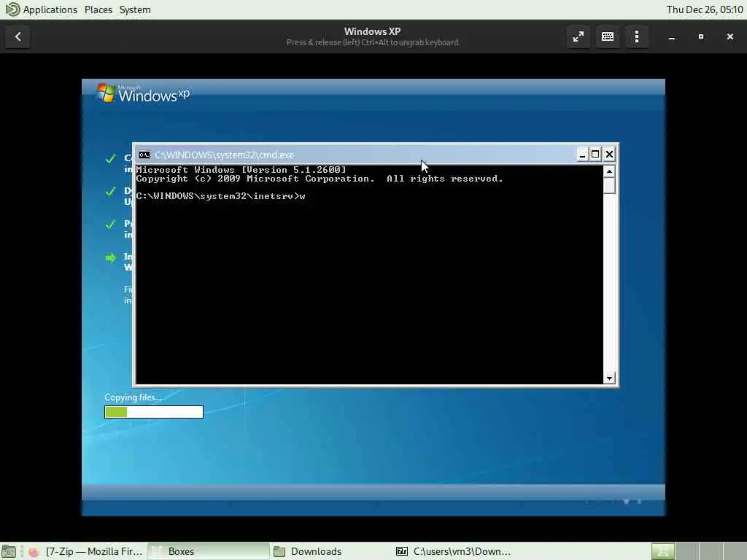Click the cmd.exe window title text

click(x=225, y=155)
